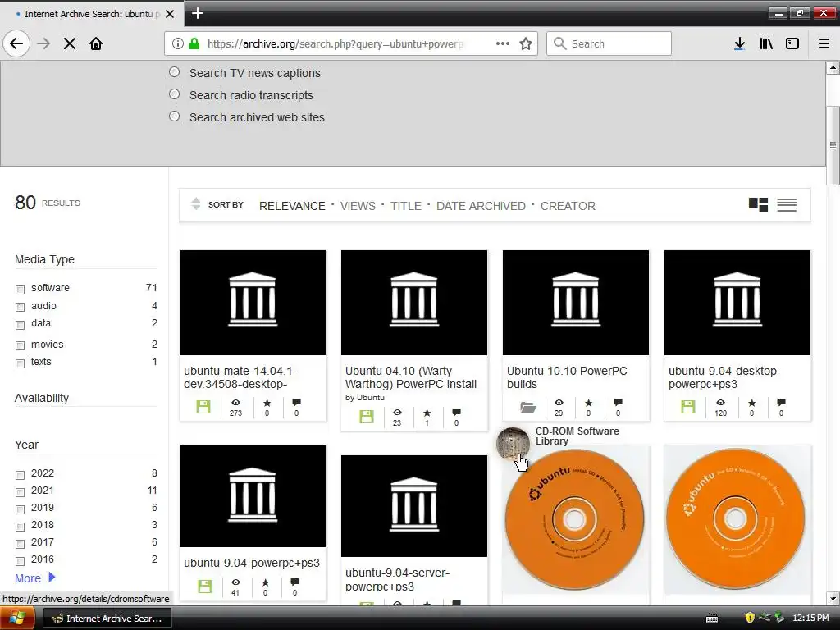Image resolution: width=840 pixels, height=630 pixels.
Task: Check the audio media type filter
Action: 21,307
